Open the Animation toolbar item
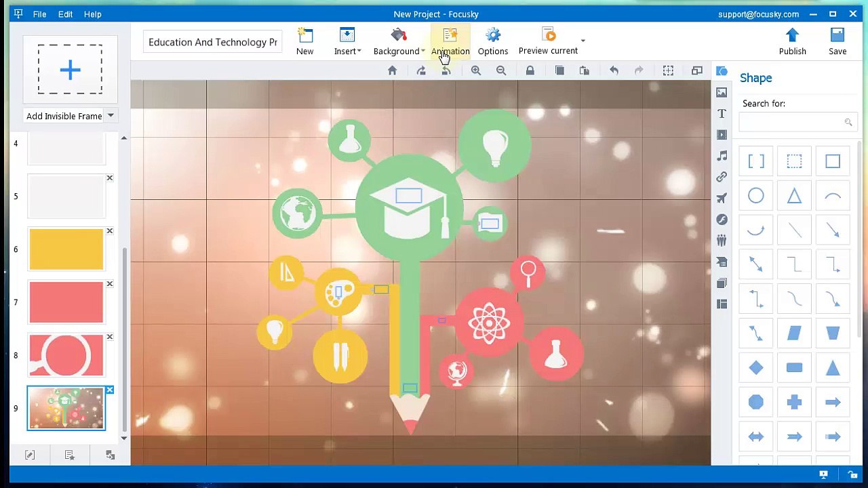This screenshot has height=488, width=868. (450, 41)
